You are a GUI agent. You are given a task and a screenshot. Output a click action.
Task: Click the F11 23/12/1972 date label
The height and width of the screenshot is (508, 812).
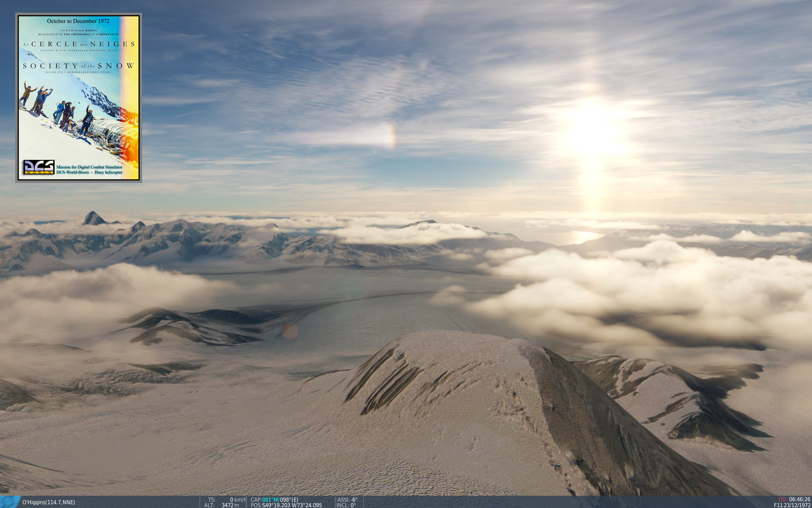pyautogui.click(x=792, y=505)
